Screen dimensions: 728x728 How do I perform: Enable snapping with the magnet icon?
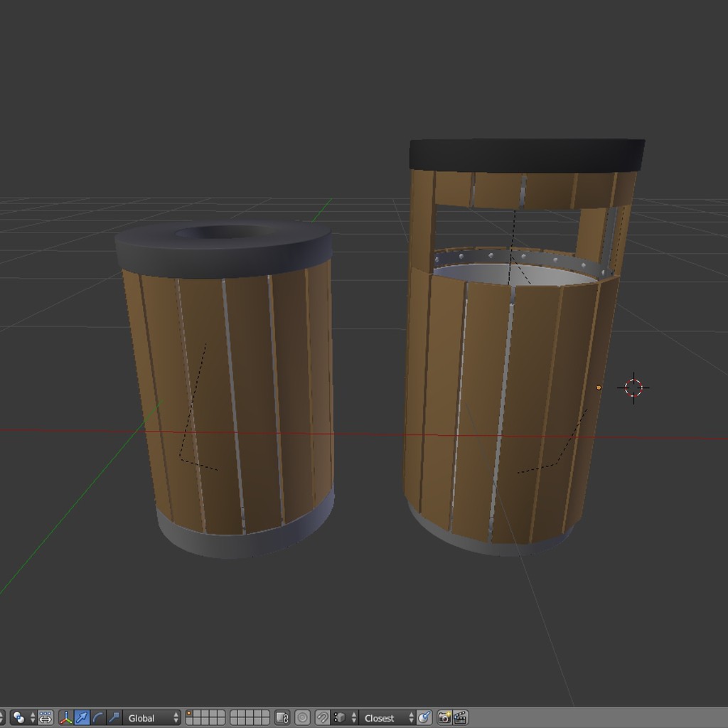coord(323,718)
